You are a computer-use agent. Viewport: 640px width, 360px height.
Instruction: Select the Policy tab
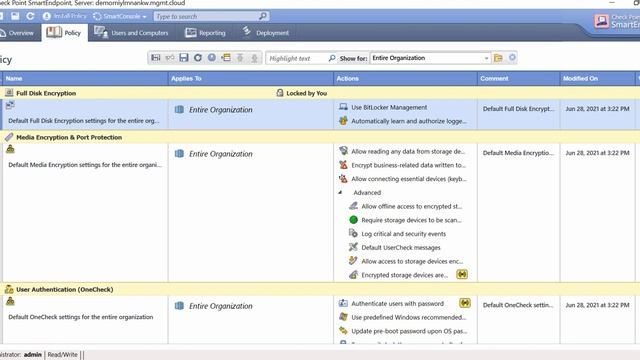64,33
